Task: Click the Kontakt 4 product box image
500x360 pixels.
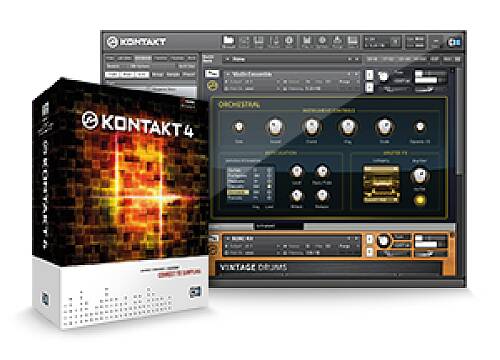Action: click(121, 203)
